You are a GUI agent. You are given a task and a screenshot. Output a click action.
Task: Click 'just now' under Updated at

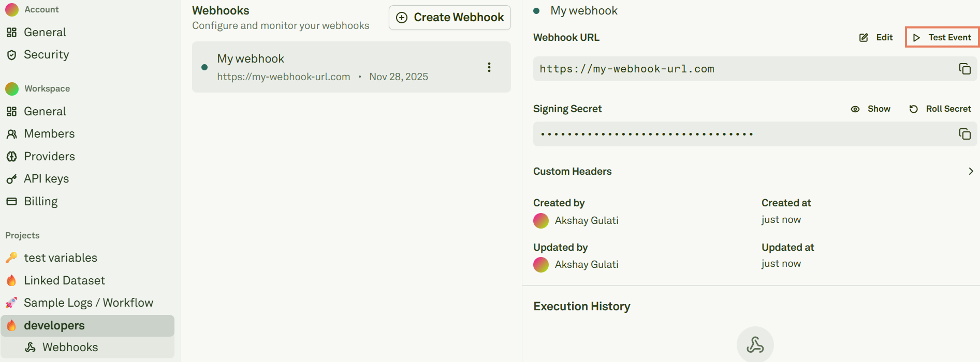tap(781, 264)
